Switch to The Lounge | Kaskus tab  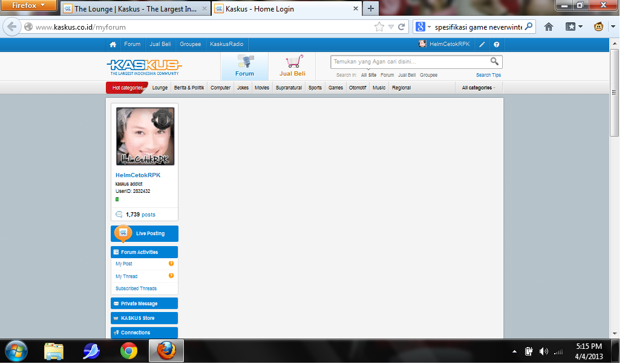point(136,9)
